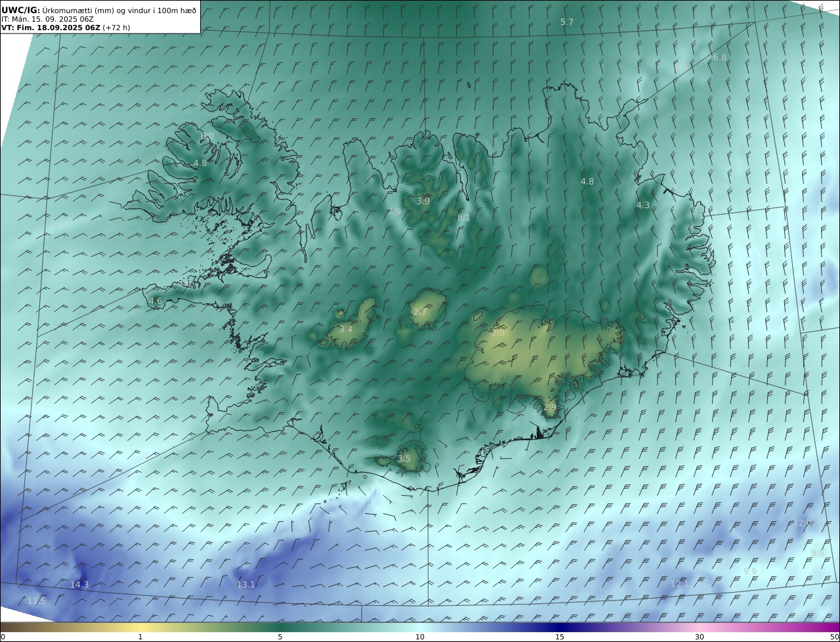Viewport: 840px width, 642px height.
Task: Click the 0 tick on the colour scale
Action: click(3, 637)
